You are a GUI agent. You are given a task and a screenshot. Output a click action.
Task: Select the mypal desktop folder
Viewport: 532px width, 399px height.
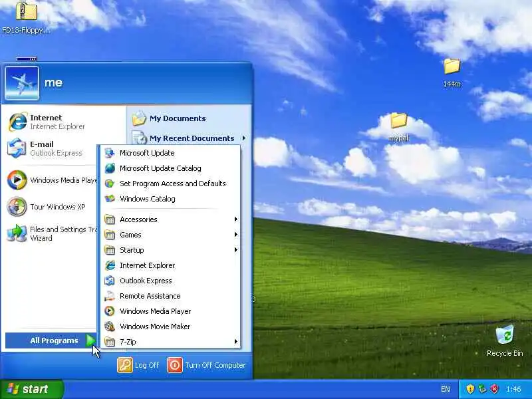398,127
